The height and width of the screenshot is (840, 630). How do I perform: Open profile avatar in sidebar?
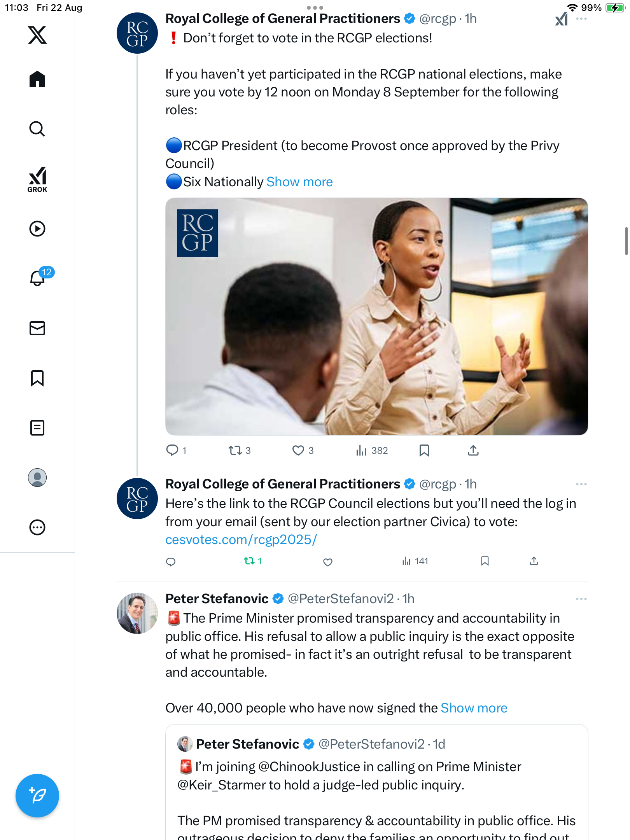37,478
